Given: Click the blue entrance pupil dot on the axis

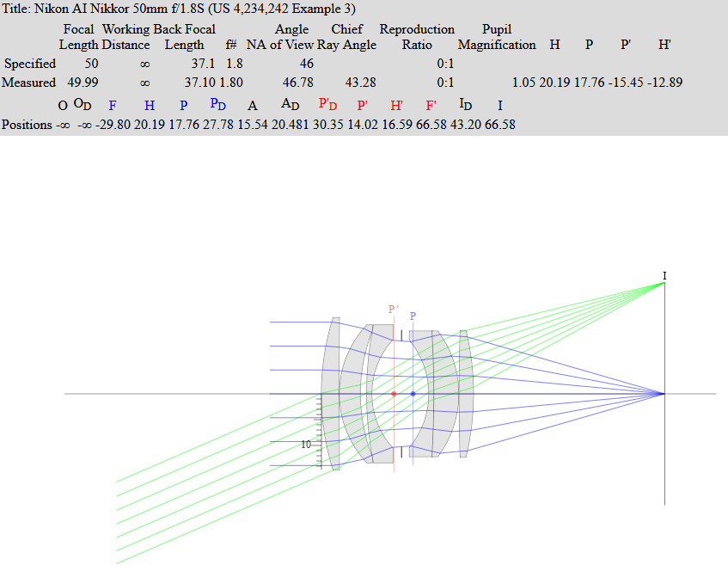Looking at the screenshot, I should click(x=413, y=394).
